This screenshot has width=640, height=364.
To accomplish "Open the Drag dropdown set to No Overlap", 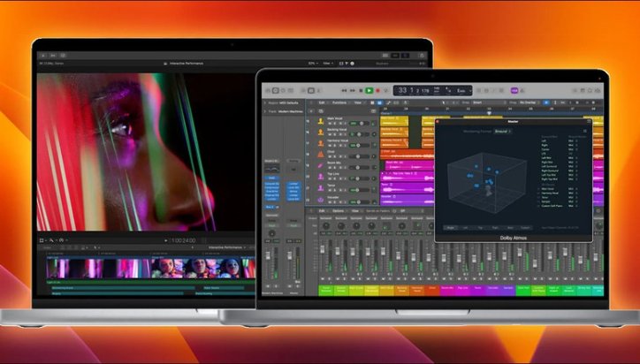I will pyautogui.click(x=530, y=102).
